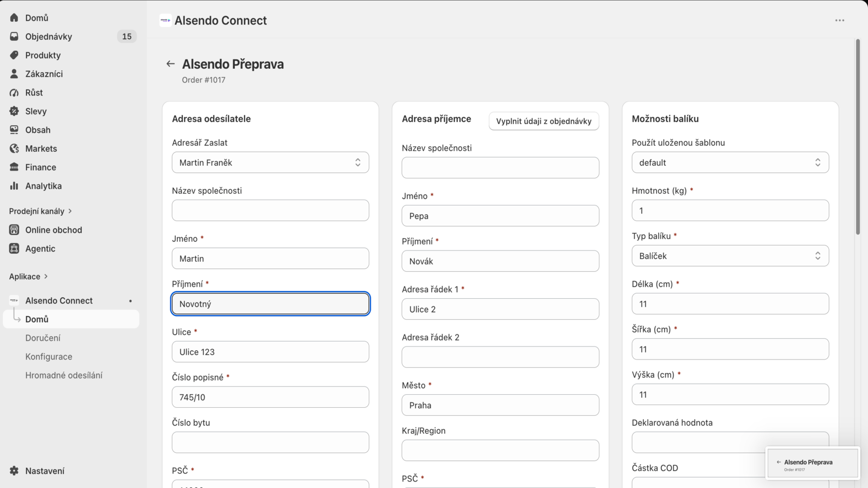
Task: Open Markets in the sidebar
Action: click(x=41, y=149)
